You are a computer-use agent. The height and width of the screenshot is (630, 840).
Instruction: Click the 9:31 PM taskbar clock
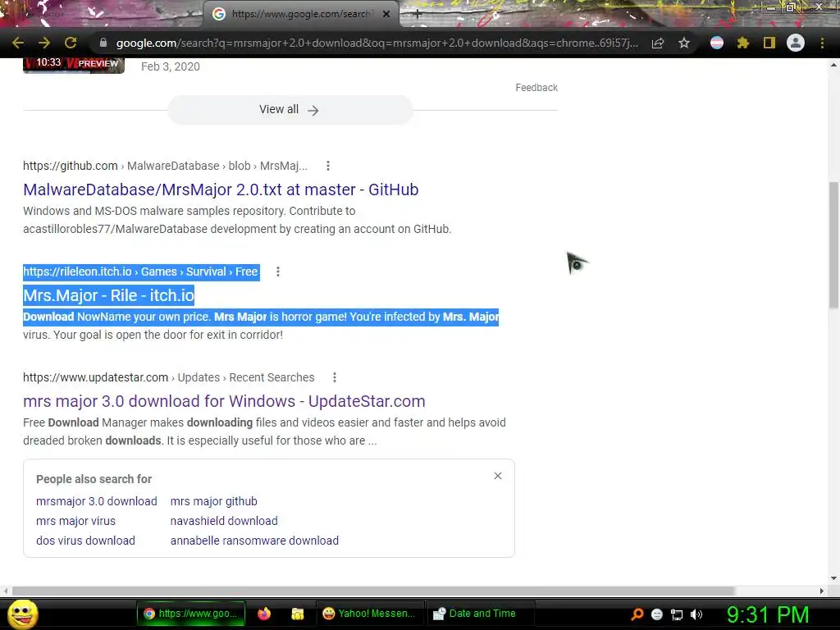pos(768,614)
